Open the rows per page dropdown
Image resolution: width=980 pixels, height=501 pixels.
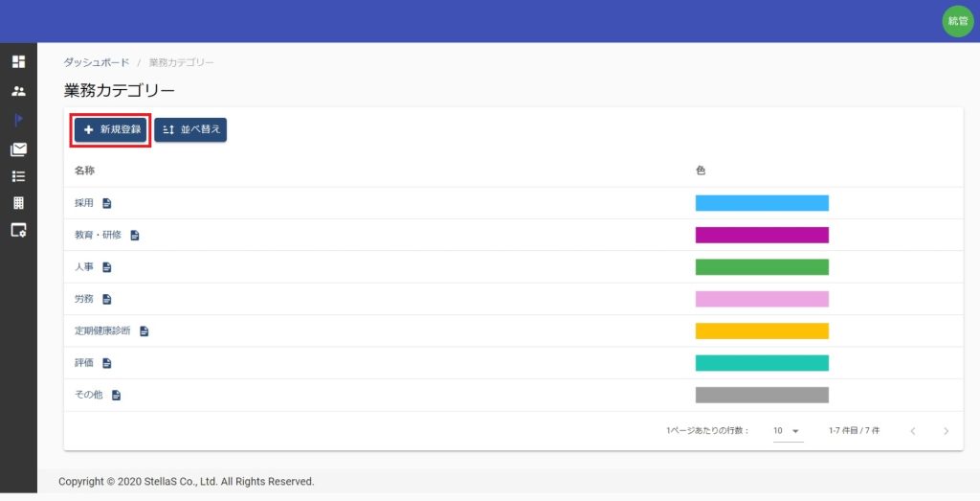(788, 431)
